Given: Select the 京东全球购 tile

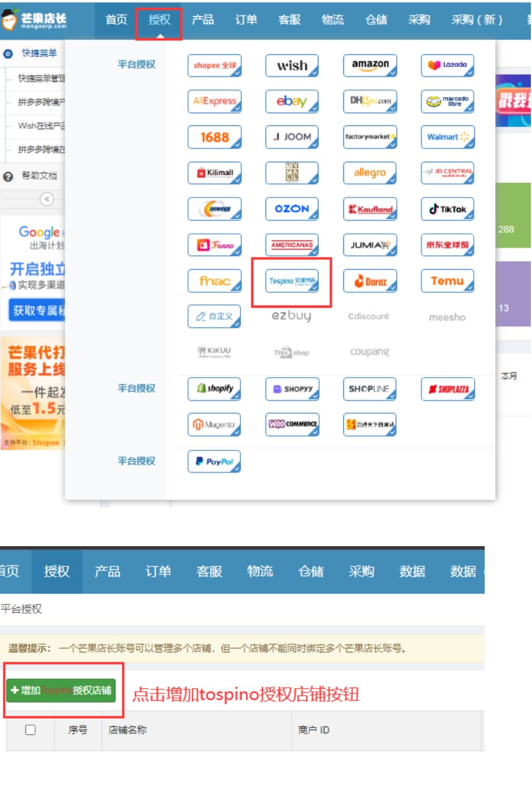Looking at the screenshot, I should pos(448,245).
